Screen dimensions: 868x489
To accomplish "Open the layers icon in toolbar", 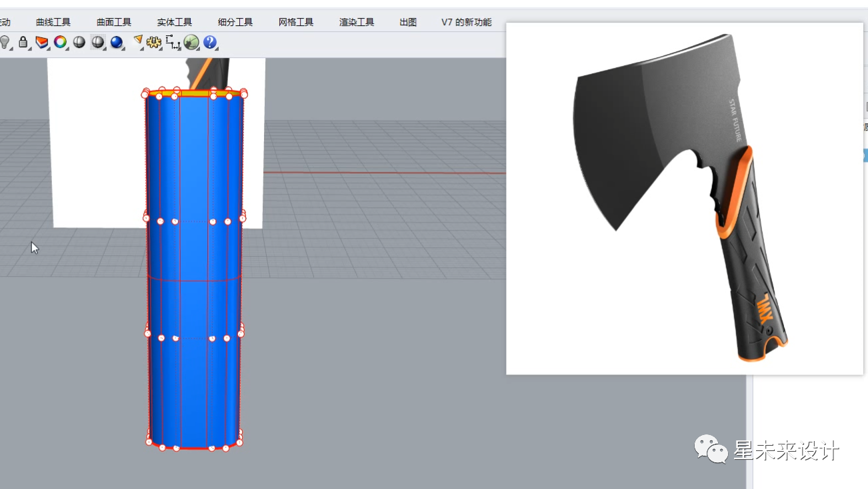I will [x=42, y=43].
